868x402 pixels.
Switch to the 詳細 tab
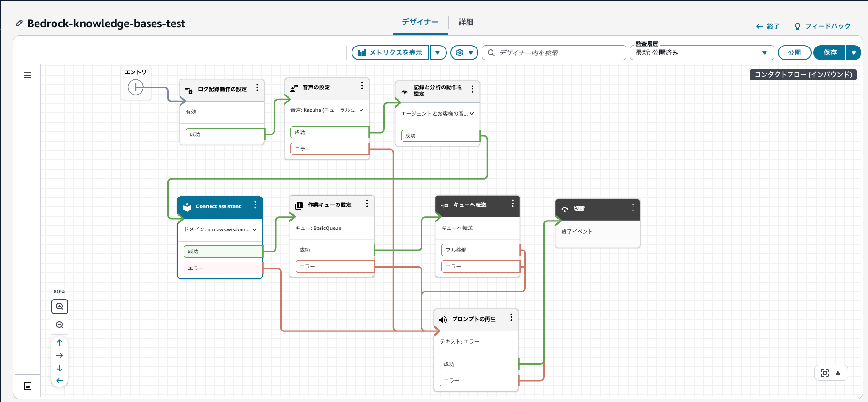point(466,22)
